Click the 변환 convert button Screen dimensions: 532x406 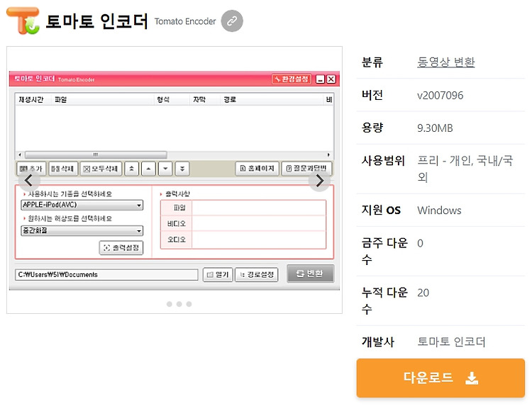[x=311, y=274]
